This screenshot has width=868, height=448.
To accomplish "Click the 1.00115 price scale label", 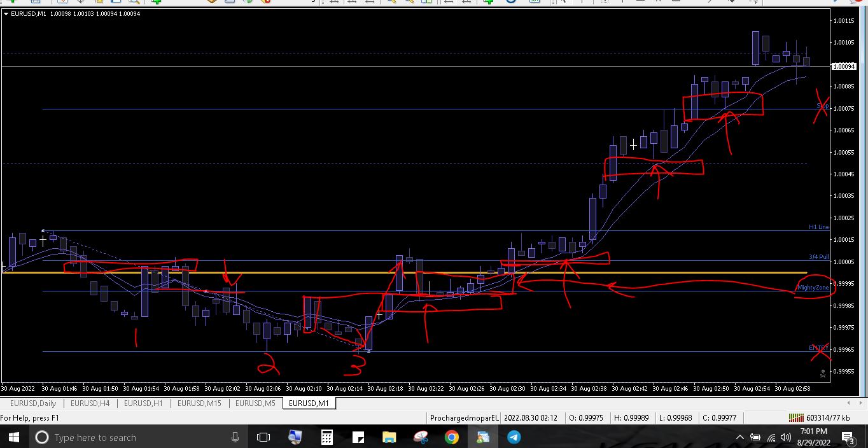I will point(843,20).
